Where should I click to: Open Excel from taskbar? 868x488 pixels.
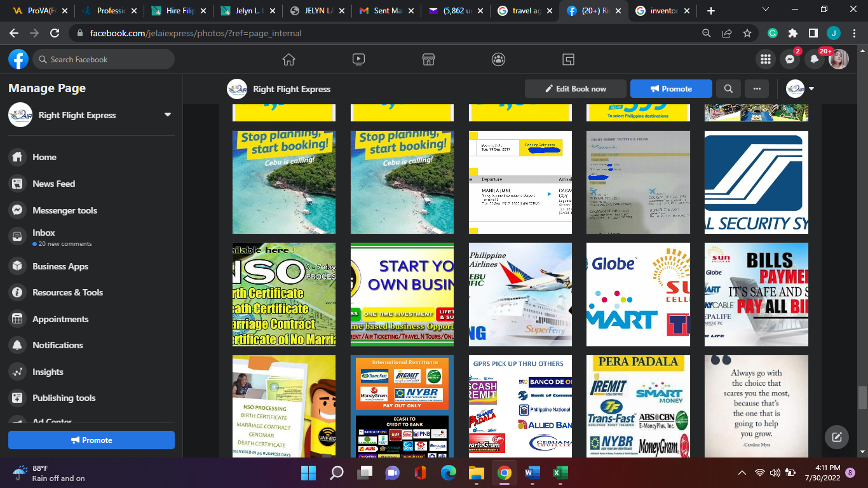point(560,473)
